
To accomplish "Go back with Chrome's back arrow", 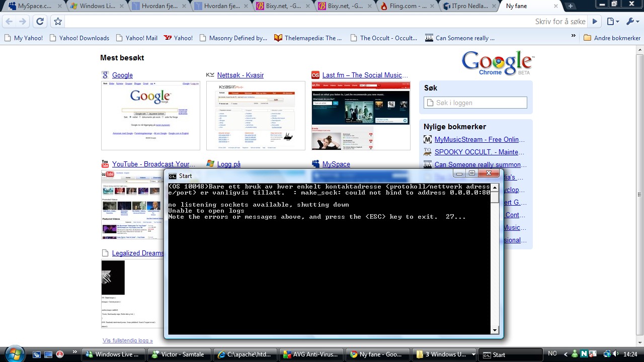I will [9, 22].
